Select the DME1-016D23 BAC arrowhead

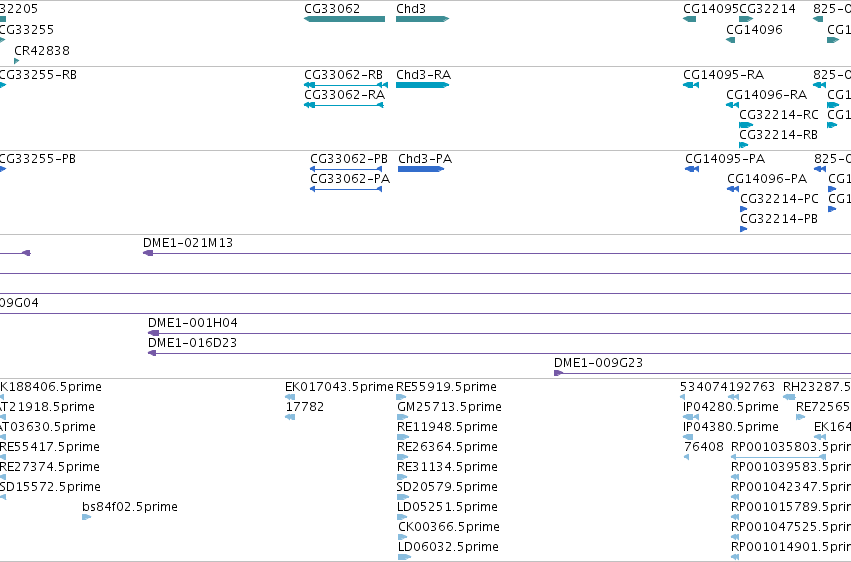(152, 353)
